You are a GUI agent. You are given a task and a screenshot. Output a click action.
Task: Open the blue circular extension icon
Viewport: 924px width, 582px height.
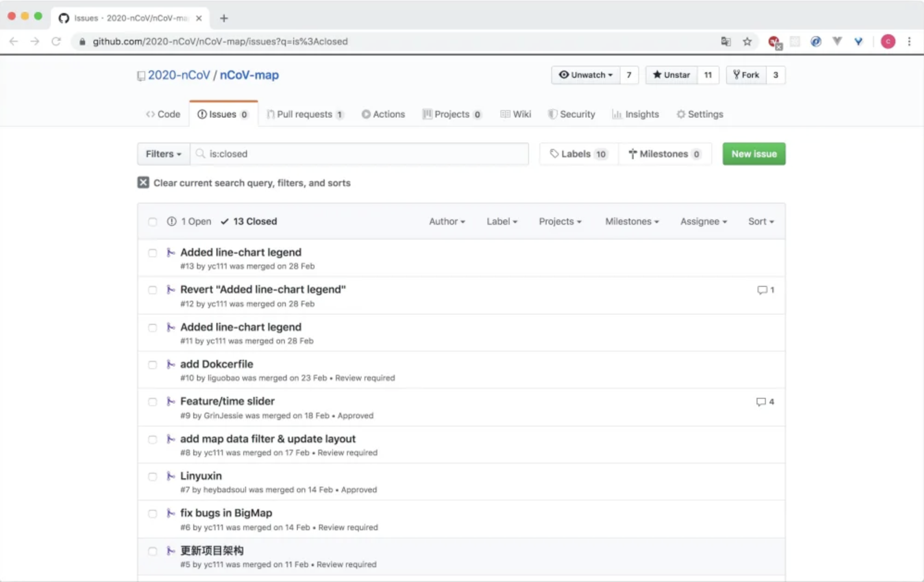point(816,42)
